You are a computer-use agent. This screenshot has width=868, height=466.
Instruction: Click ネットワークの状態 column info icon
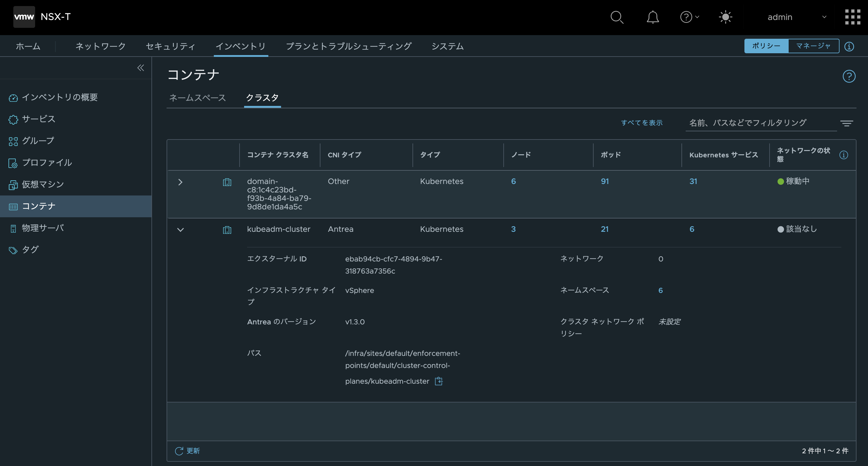(843, 155)
